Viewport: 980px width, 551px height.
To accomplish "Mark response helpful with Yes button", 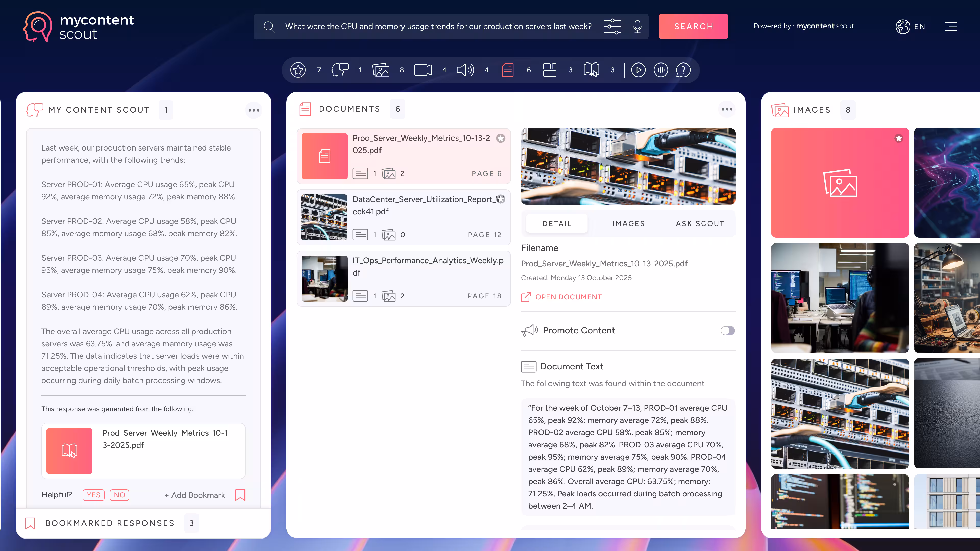I will 93,495.
